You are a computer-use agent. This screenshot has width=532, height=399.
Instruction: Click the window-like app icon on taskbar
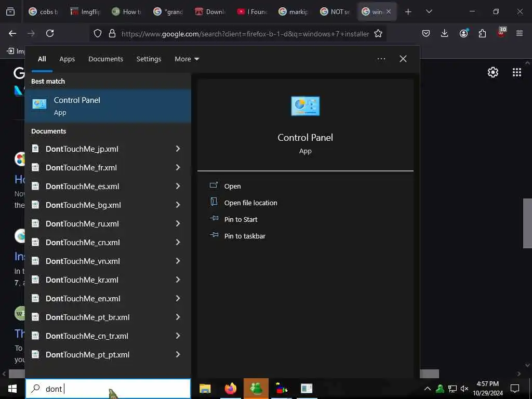coord(307,389)
